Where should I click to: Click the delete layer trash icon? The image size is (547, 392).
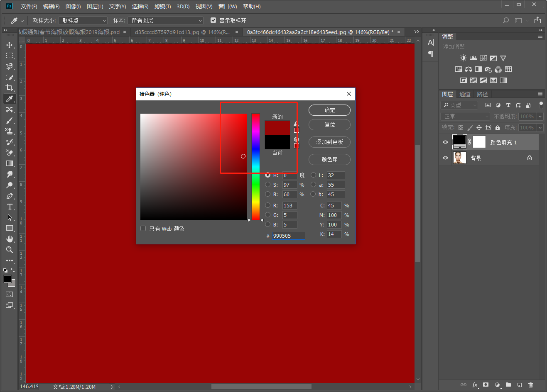point(530,385)
